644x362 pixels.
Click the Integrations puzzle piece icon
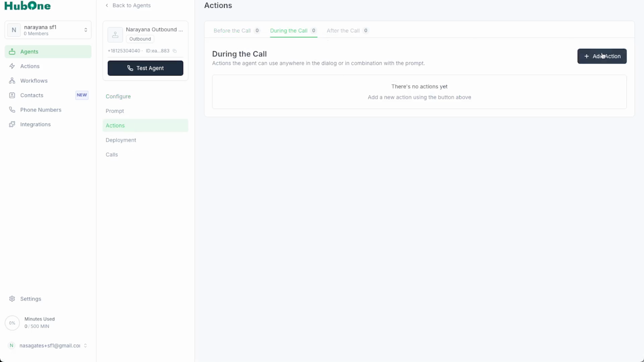tap(12, 124)
